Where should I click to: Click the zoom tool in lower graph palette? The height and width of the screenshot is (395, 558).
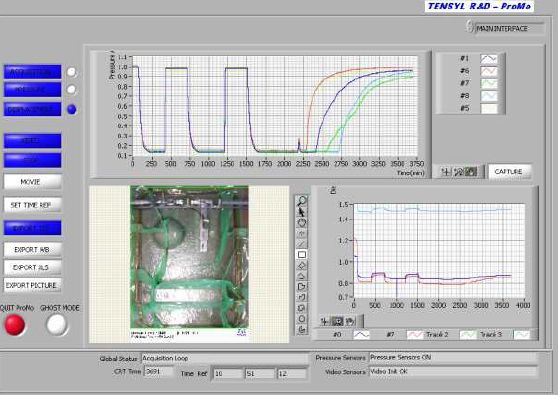[337, 321]
